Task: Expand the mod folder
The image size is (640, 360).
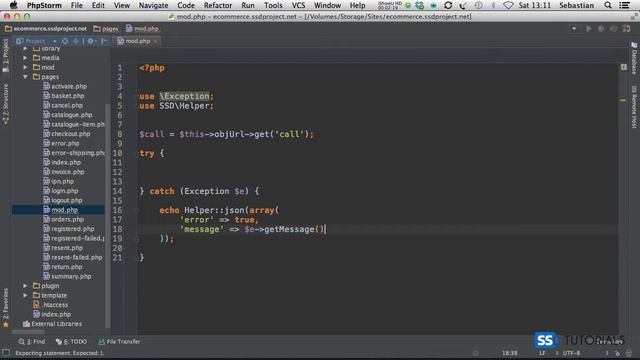Action: click(x=25, y=67)
